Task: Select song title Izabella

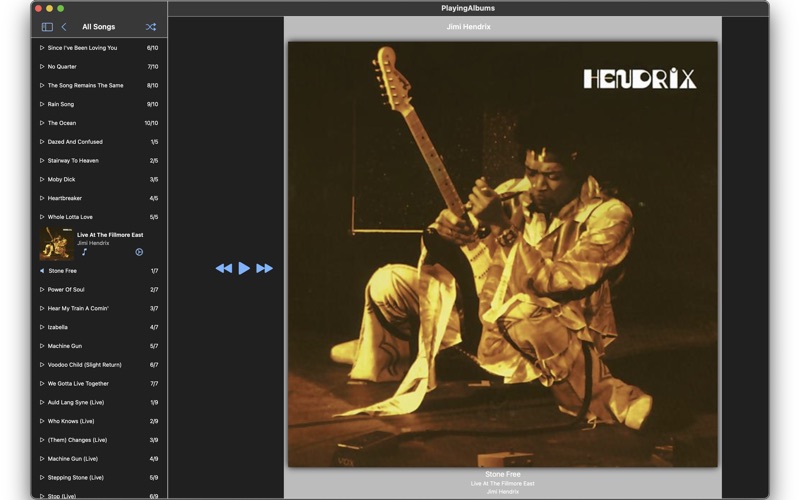Action: click(x=58, y=328)
